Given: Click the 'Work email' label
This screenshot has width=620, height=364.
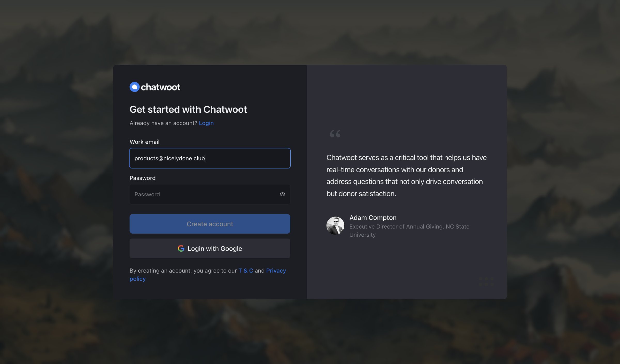Looking at the screenshot, I should click(144, 142).
